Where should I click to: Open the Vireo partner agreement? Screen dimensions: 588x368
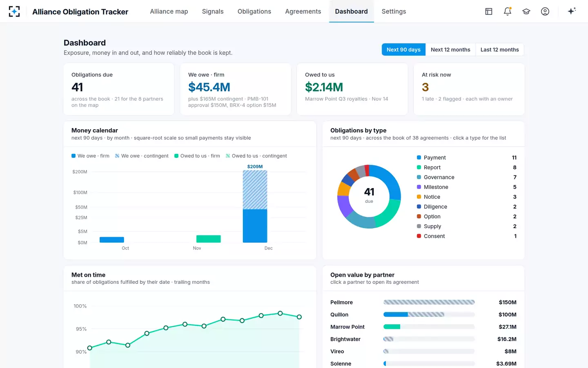[x=423, y=351]
